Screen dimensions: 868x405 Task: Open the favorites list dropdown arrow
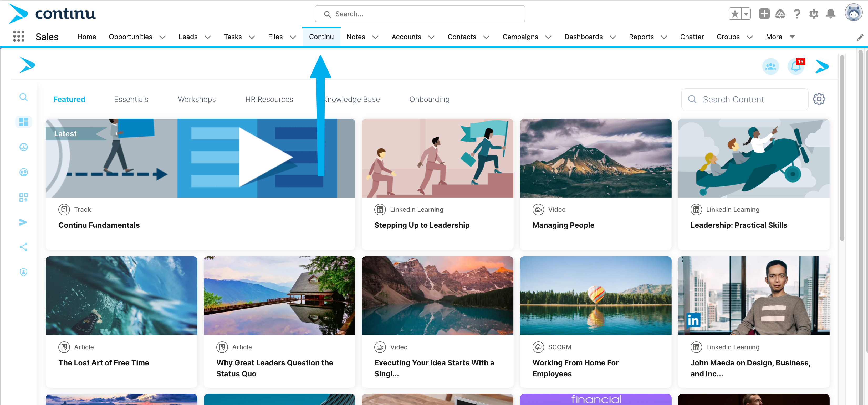click(746, 14)
